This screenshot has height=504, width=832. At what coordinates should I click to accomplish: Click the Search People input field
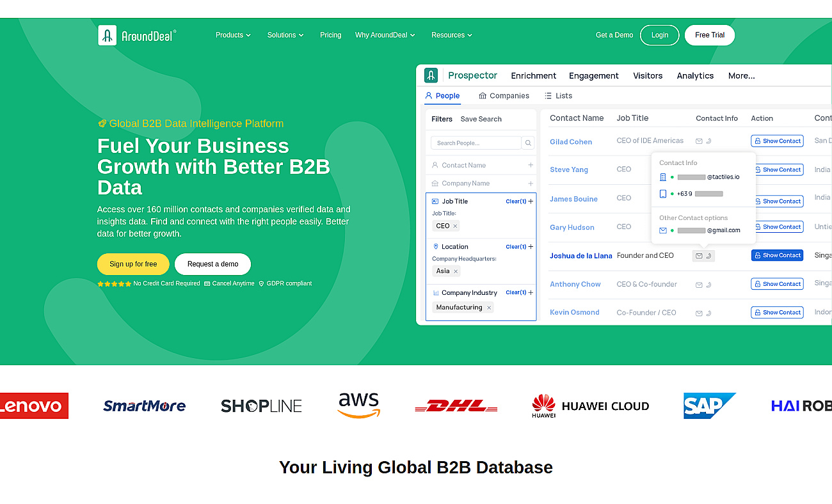(x=476, y=143)
